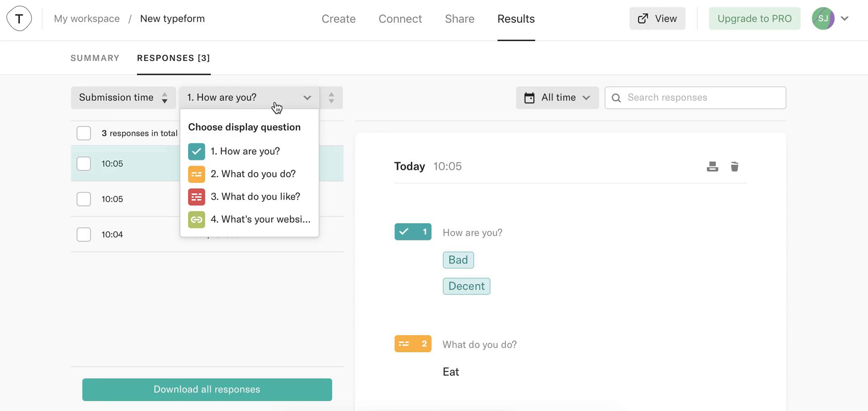Viewport: 868px width, 411px height.
Task: Click Download all responses button
Action: coord(207,390)
